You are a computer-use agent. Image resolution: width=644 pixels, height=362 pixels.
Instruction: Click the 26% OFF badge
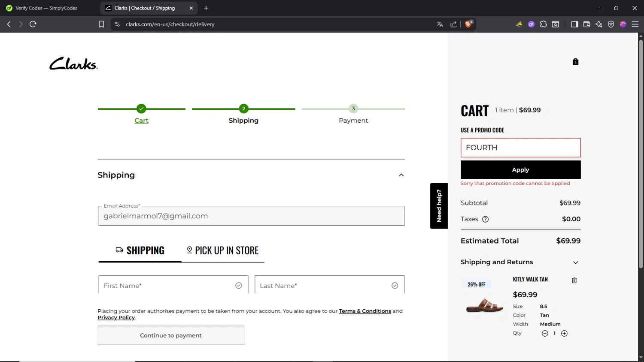477,284
